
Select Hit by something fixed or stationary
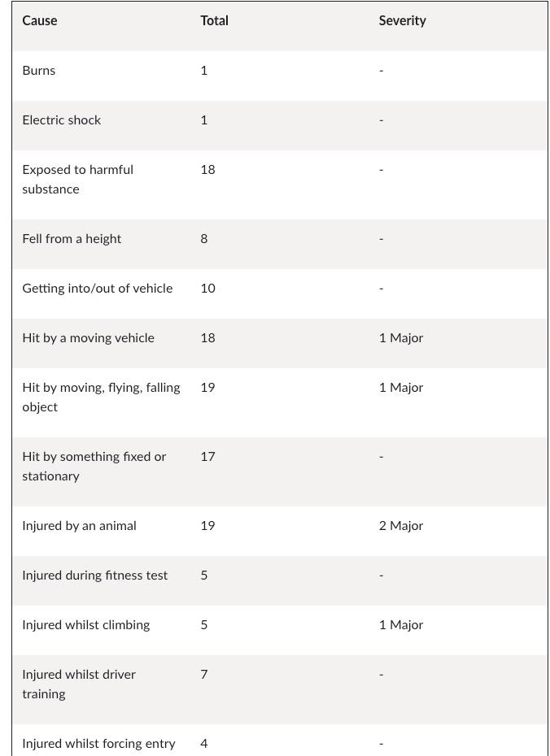(94, 467)
